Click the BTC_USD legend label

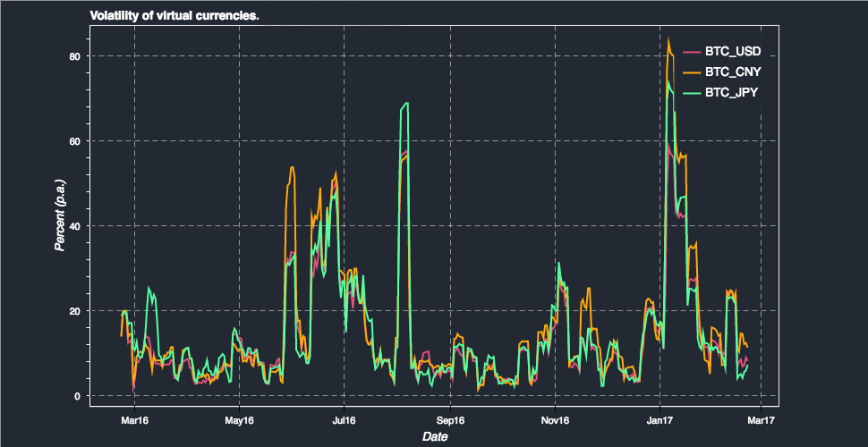(x=733, y=52)
